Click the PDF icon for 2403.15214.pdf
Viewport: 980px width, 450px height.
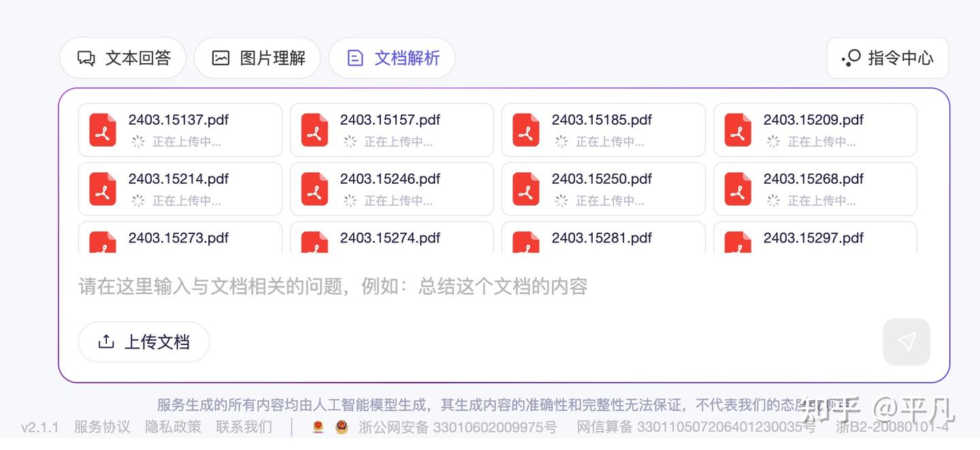[x=103, y=189]
